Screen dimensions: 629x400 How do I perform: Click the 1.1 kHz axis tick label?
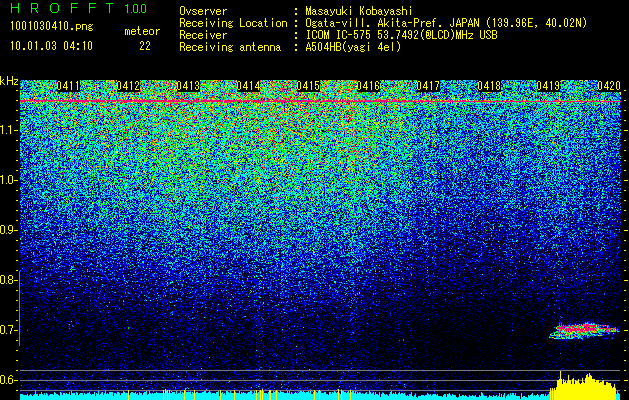point(7,130)
